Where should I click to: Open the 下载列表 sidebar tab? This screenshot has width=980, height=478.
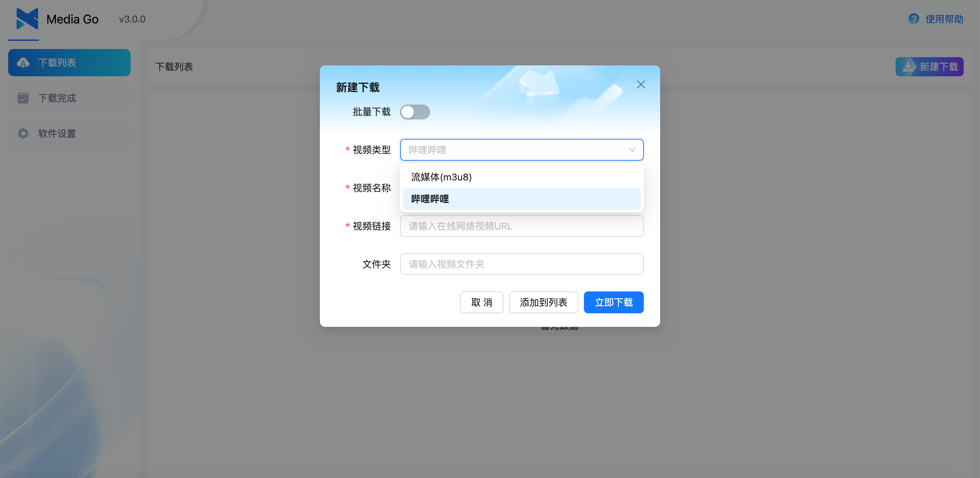69,63
